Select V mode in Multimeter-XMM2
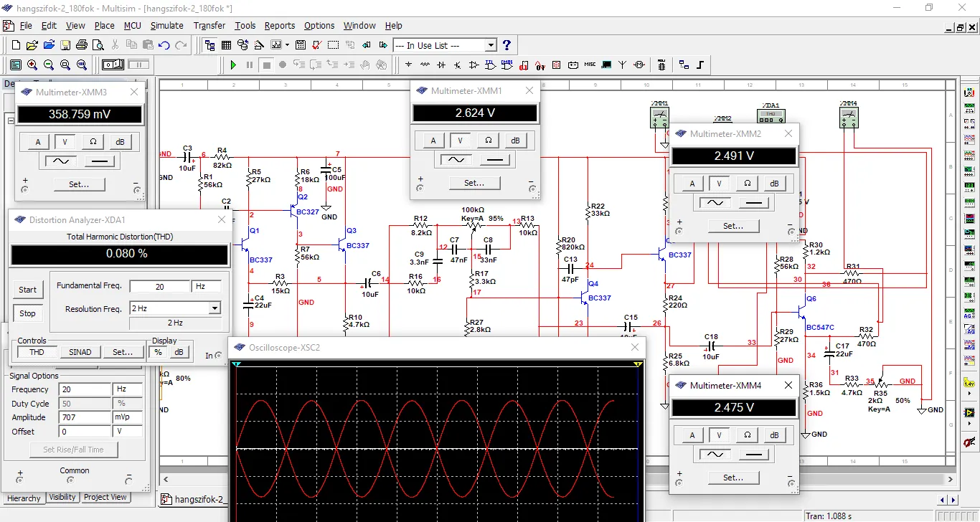Screen dimensions: 980x522 pos(719,184)
